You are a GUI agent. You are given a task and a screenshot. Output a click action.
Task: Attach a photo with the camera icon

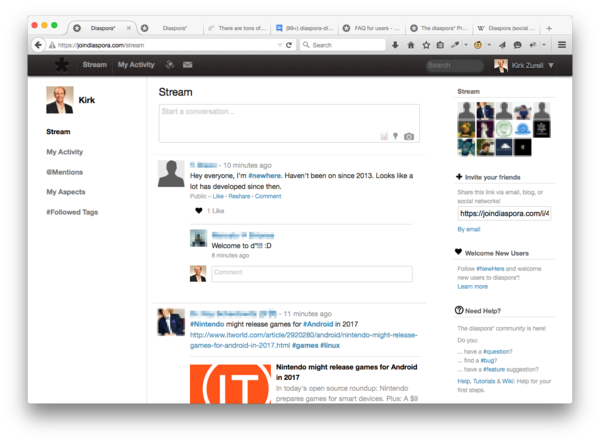[x=409, y=137]
